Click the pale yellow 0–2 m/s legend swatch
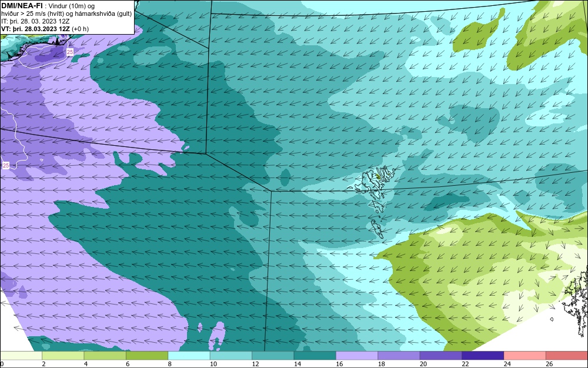The width and height of the screenshot is (588, 368). [x=21, y=356]
